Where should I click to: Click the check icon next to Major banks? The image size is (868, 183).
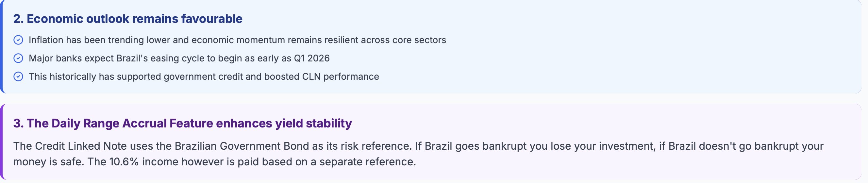[18, 58]
